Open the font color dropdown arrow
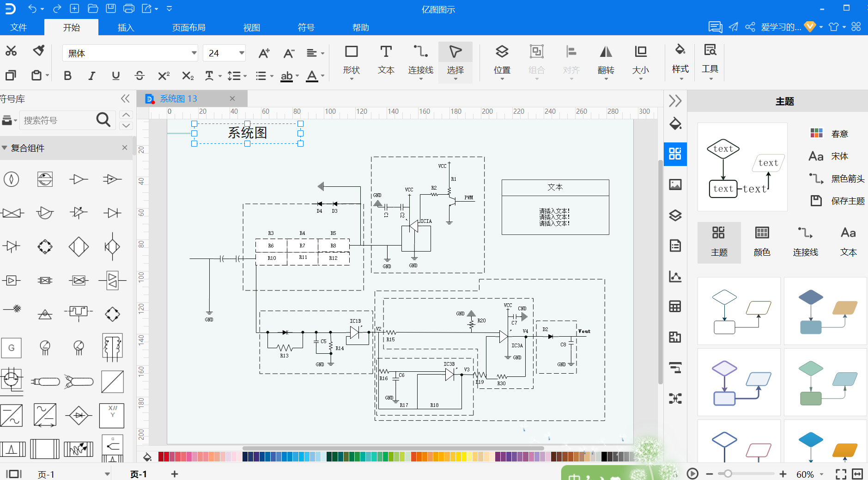This screenshot has height=480, width=868. tap(322, 76)
